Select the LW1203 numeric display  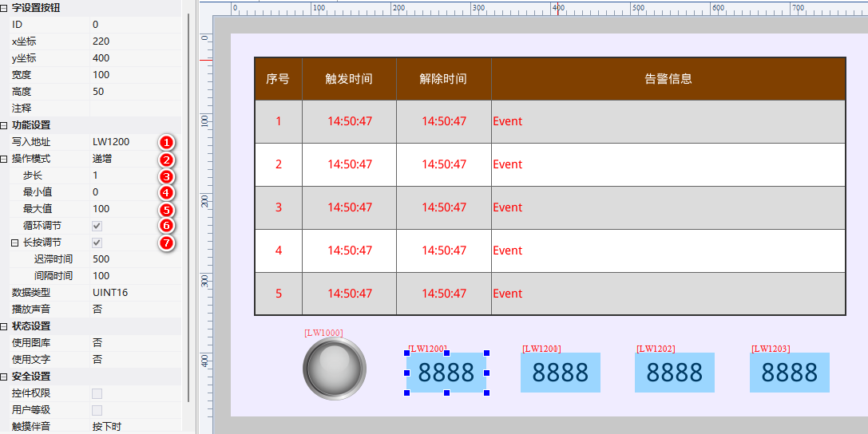click(789, 373)
